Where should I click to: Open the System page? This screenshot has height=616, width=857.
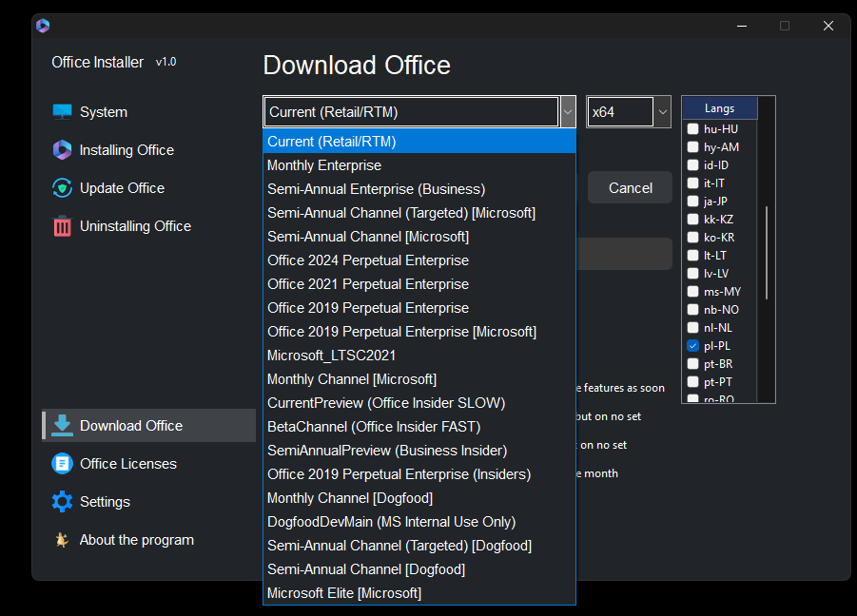click(148, 112)
